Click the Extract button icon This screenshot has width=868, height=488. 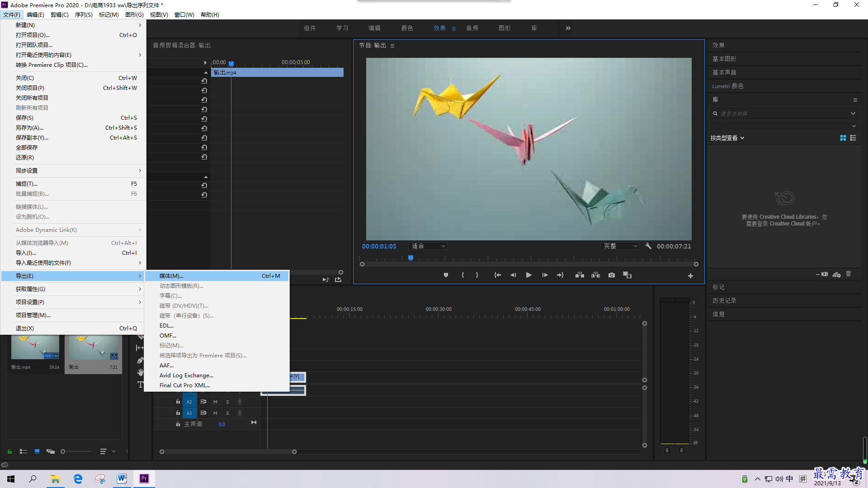click(595, 275)
